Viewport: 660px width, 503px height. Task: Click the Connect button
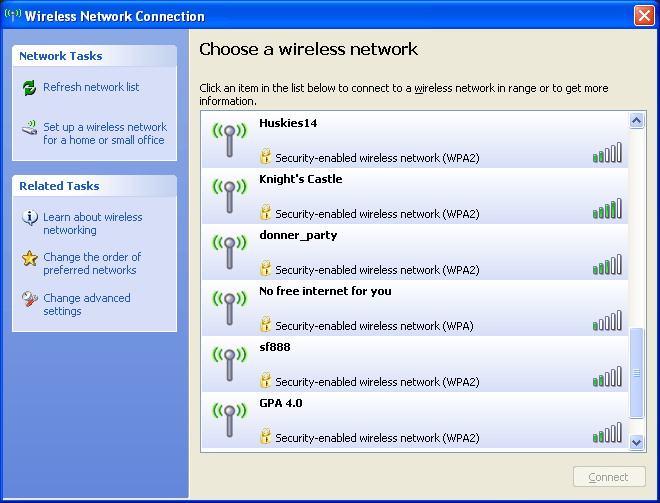[x=609, y=476]
